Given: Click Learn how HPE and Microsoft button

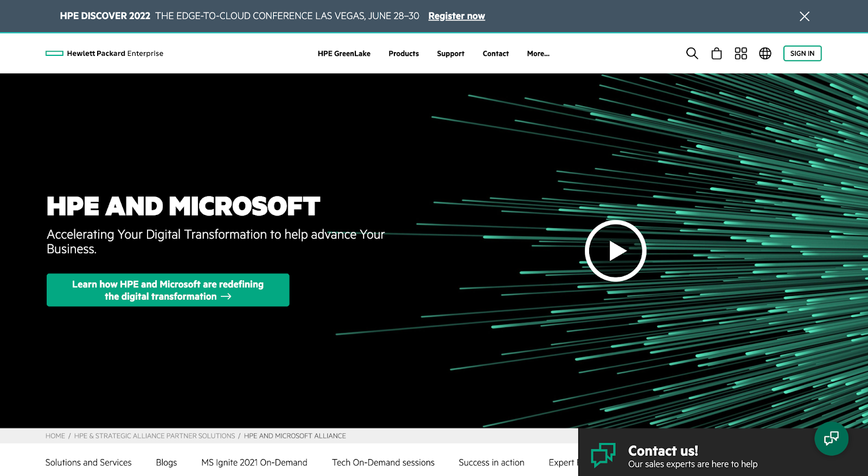Looking at the screenshot, I should tap(168, 290).
